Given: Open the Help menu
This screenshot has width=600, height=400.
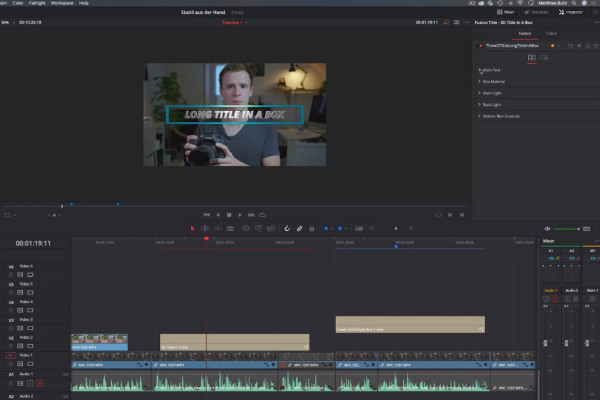Looking at the screenshot, I should [x=83, y=3].
